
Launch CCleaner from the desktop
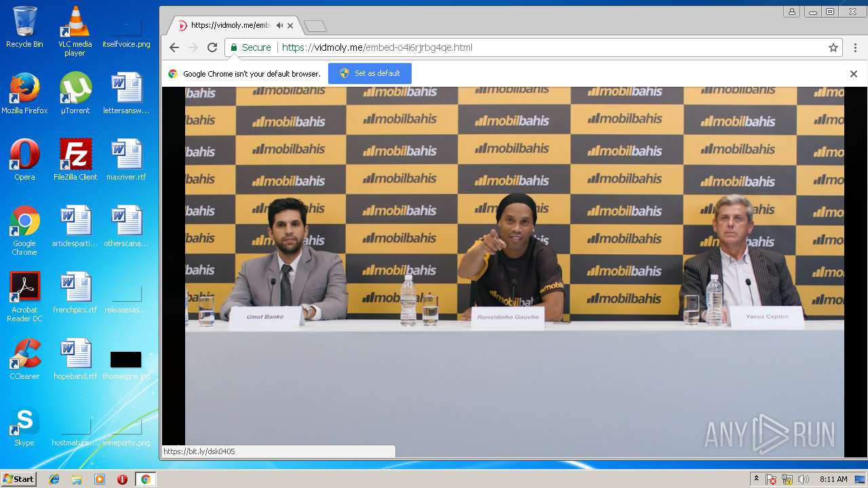[x=24, y=359]
